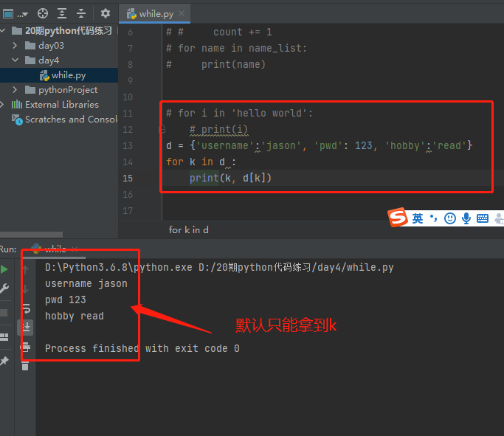
Task: Click the green Rerun button
Action: coord(4,269)
